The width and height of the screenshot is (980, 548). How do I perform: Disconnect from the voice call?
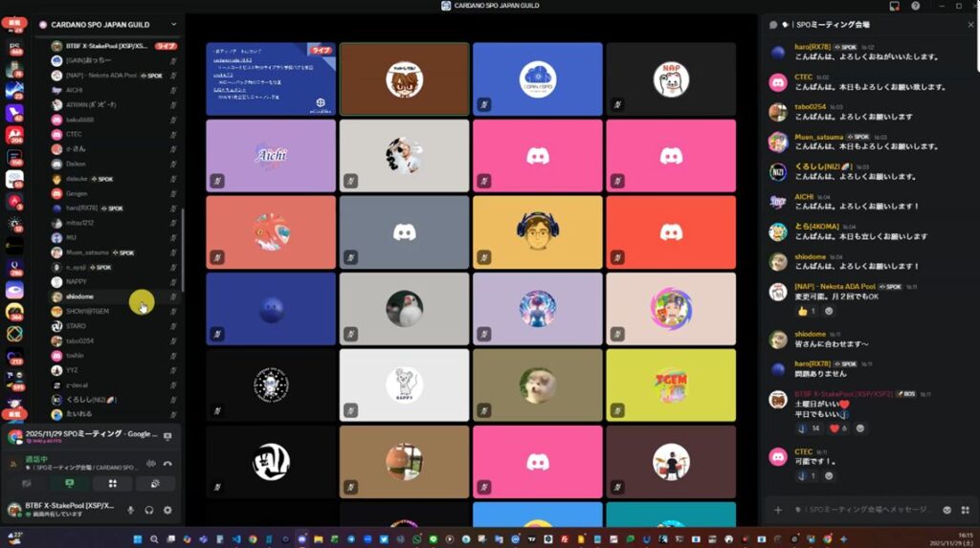point(167,464)
